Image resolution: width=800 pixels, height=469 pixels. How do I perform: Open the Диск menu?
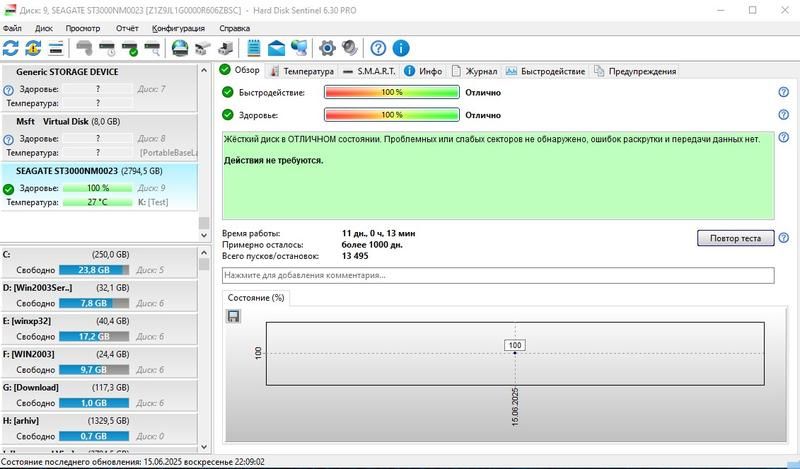[x=44, y=28]
